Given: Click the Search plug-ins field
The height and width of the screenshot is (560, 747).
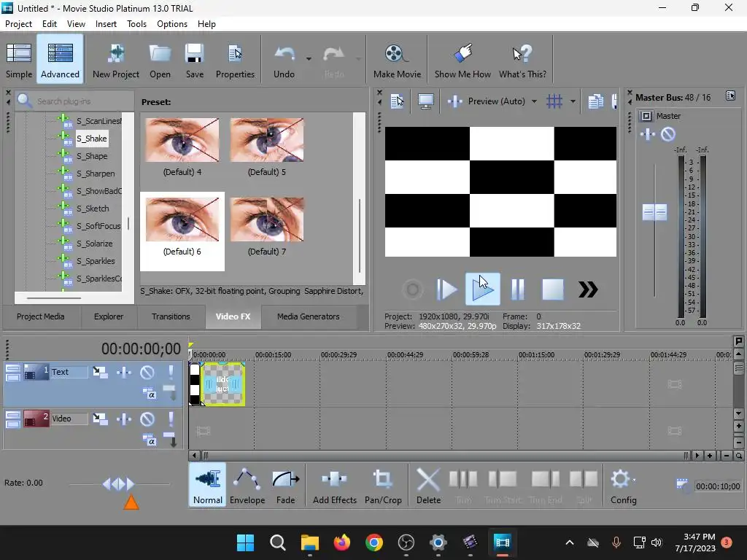Looking at the screenshot, I should point(76,101).
